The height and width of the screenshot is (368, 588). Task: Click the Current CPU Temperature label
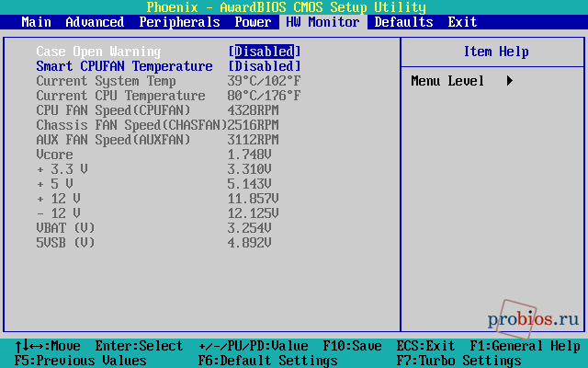120,96
